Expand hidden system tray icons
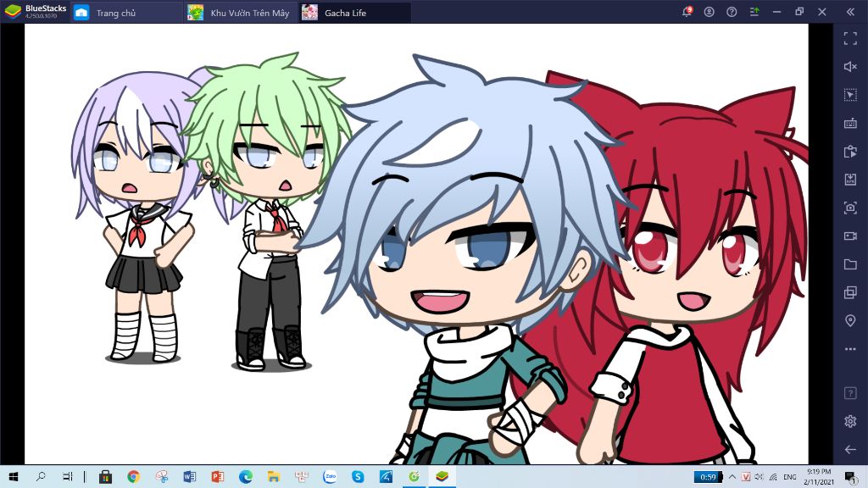The image size is (868, 488). 732,476
